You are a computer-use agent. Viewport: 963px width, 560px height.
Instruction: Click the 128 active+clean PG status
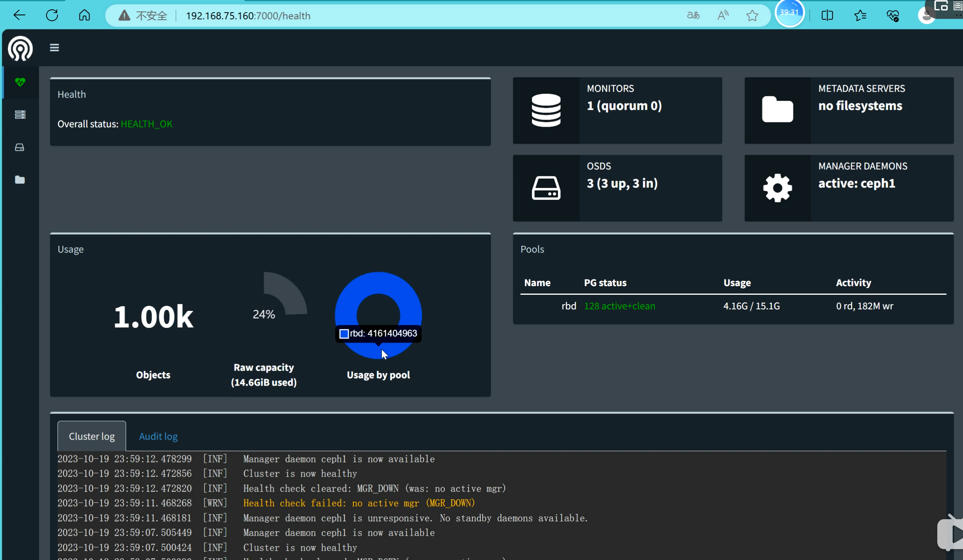pyautogui.click(x=619, y=306)
